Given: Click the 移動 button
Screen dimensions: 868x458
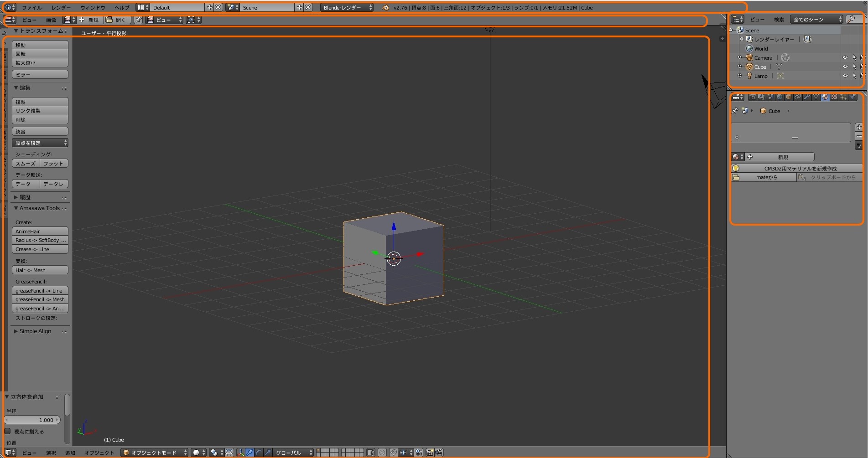Looking at the screenshot, I should click(x=40, y=45).
